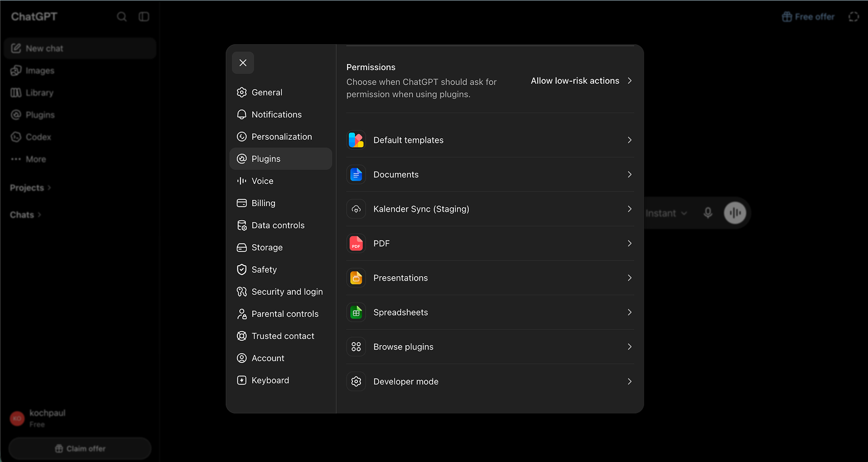
Task: Click the microphone dictation icon
Action: [x=708, y=213]
